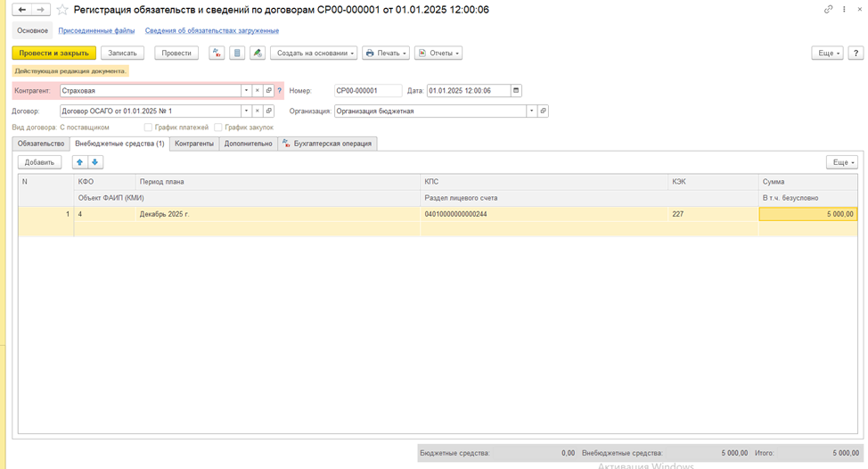Open the Создать на основании dropdown
This screenshot has height=469, width=868.
[x=314, y=53]
